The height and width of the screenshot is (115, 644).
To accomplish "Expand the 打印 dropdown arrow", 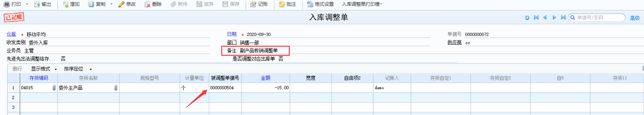I will coord(27,4).
